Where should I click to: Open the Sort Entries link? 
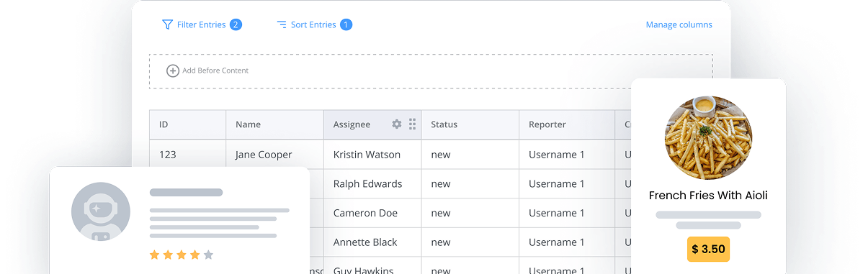(313, 24)
